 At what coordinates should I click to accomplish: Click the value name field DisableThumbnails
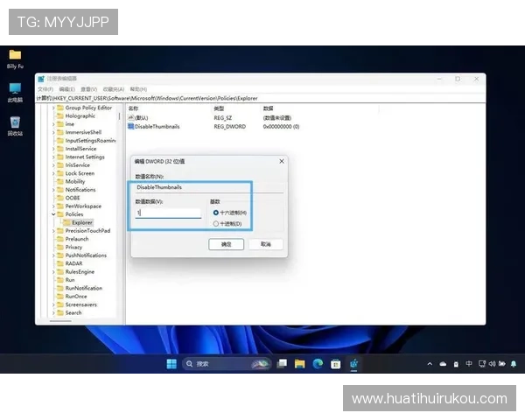209,187
